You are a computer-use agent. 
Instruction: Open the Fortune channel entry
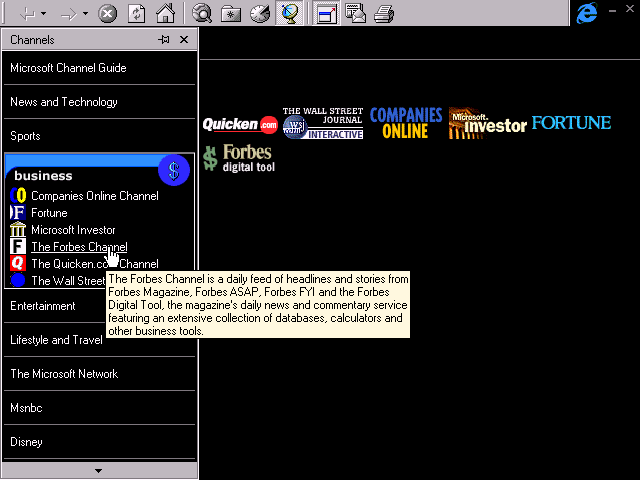click(49, 213)
